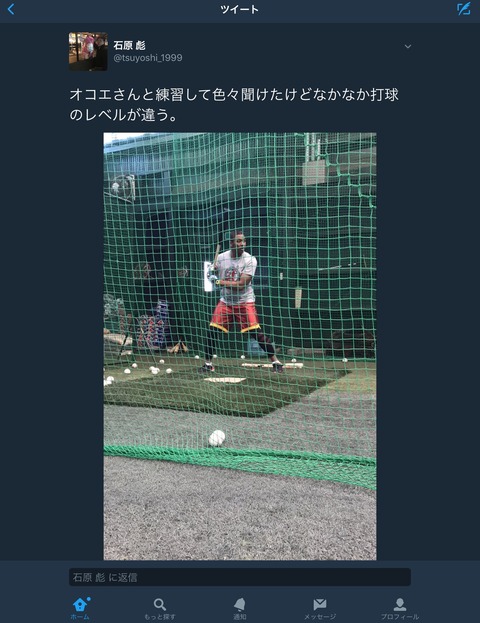Open the display name 石原 彪

130,45
